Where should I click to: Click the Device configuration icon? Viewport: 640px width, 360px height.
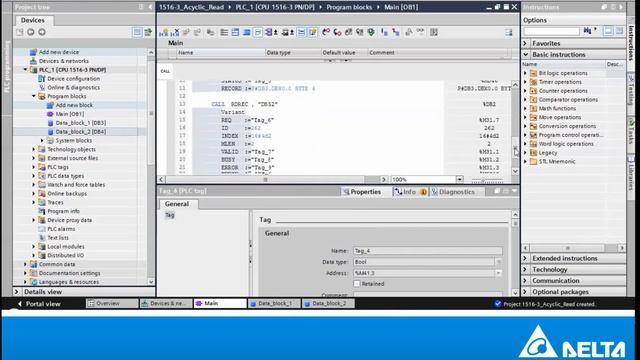click(x=42, y=78)
